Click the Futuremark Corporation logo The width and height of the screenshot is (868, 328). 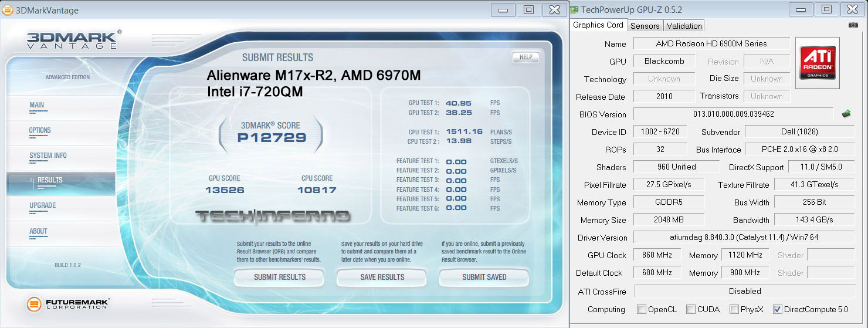[x=68, y=304]
